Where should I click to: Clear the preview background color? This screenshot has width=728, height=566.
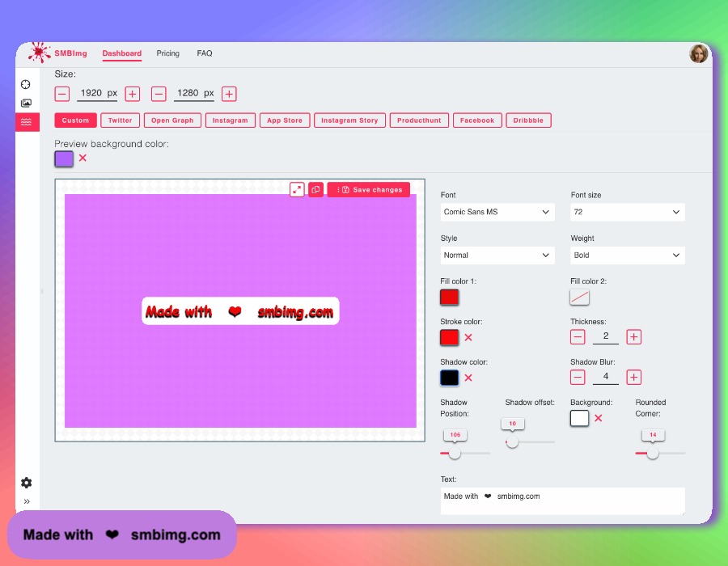click(x=83, y=158)
